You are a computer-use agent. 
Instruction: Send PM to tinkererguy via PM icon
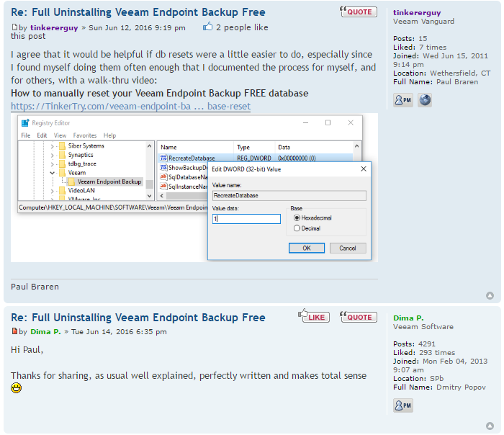coord(403,100)
